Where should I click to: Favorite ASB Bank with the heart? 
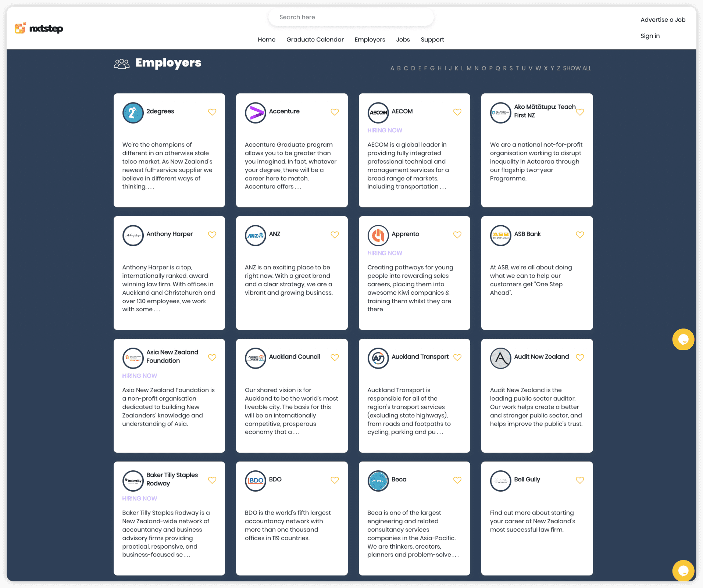(580, 235)
